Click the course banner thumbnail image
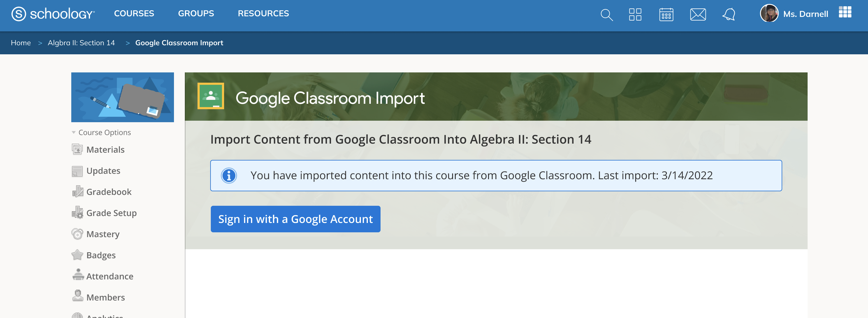 (123, 97)
